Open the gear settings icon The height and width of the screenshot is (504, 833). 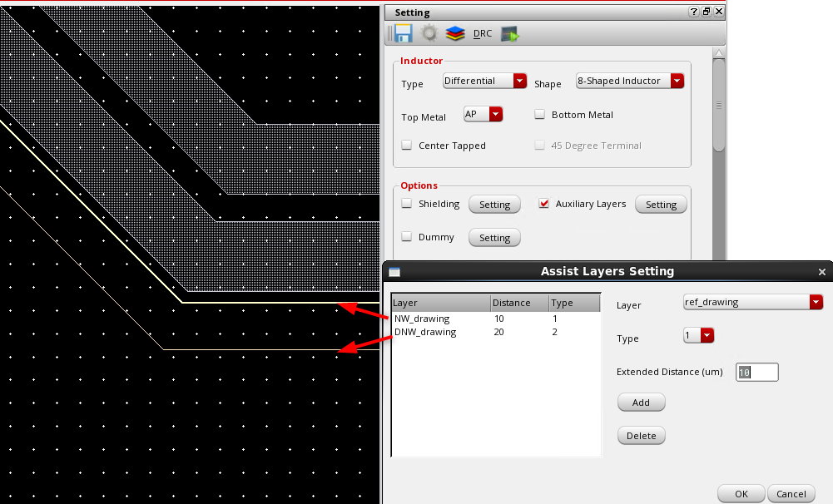coord(429,34)
